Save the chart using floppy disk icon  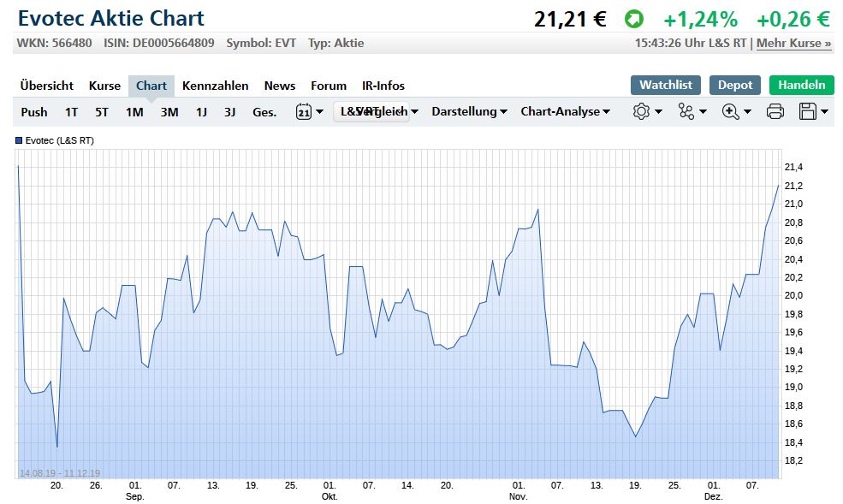coord(808,112)
